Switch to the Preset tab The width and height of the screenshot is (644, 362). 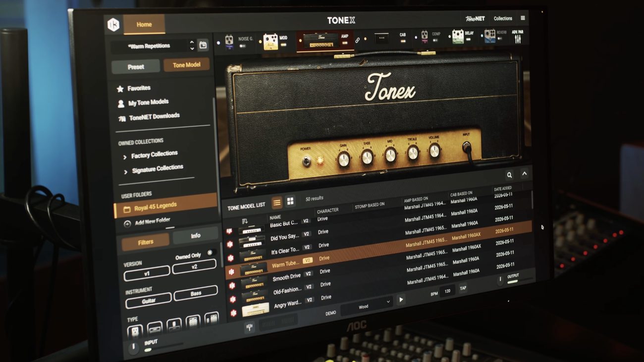click(136, 66)
